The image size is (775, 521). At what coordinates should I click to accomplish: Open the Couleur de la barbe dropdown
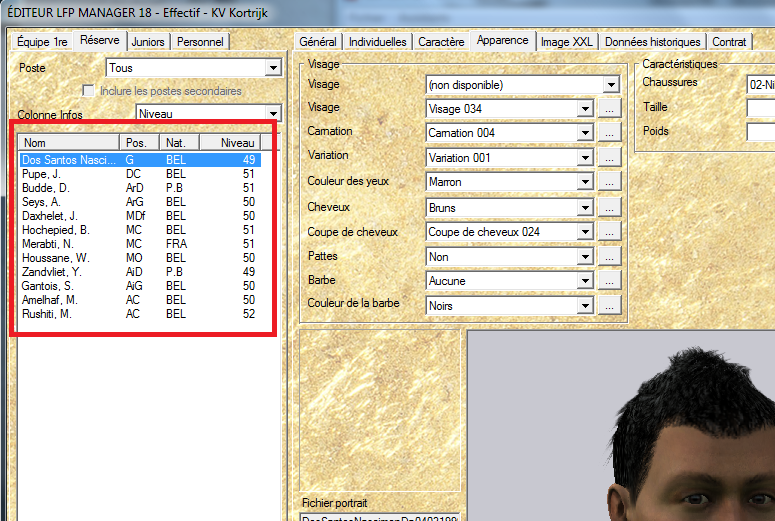pos(509,305)
